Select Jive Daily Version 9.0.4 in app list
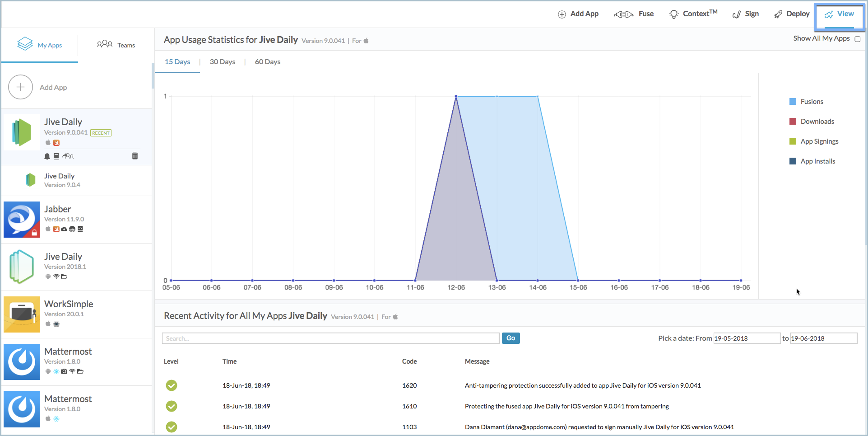The height and width of the screenshot is (436, 868). [x=77, y=180]
